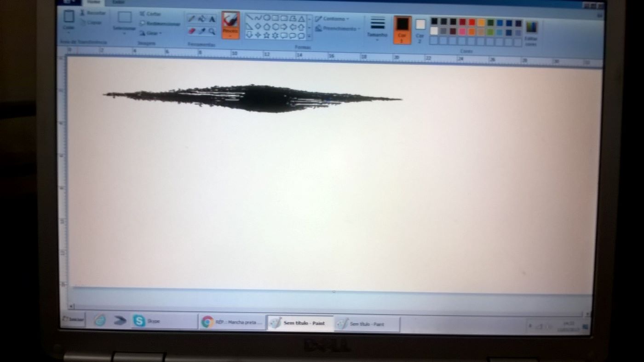The image size is (644, 362).
Task: Open the Selecionar dropdown arrow
Action: tap(125, 34)
